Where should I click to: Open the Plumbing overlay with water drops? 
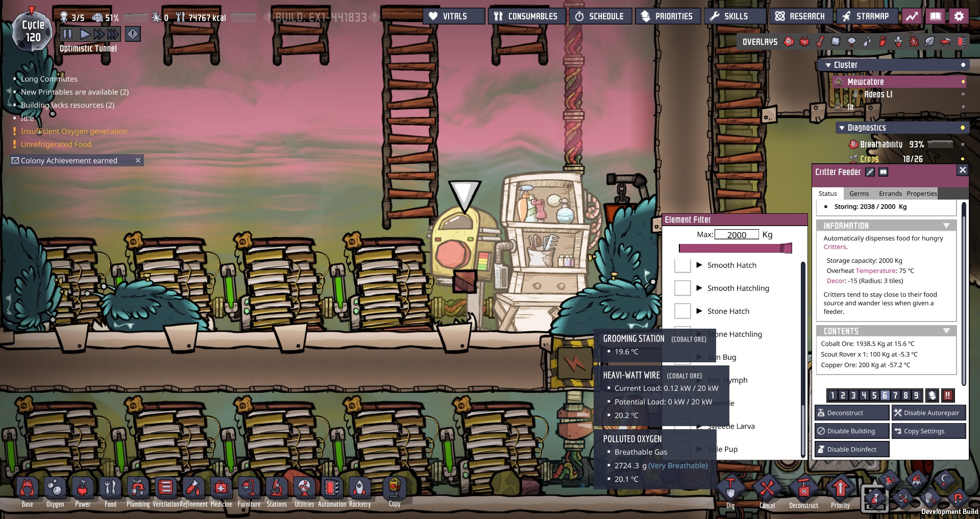(x=867, y=42)
